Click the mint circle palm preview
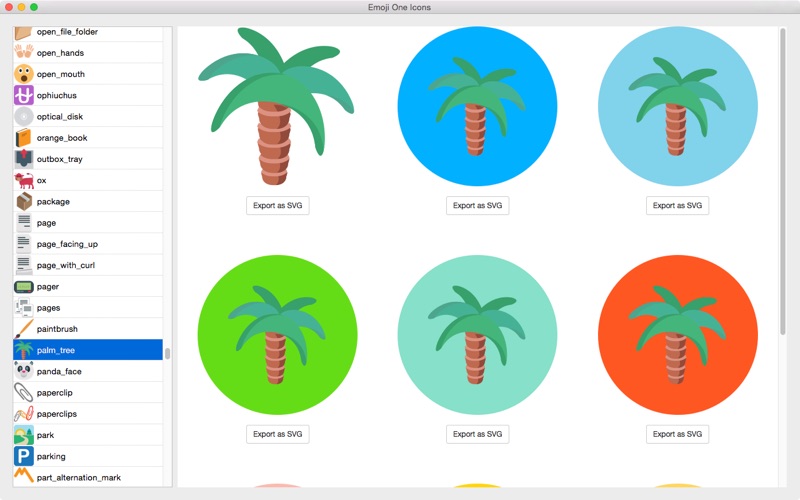 coord(478,335)
